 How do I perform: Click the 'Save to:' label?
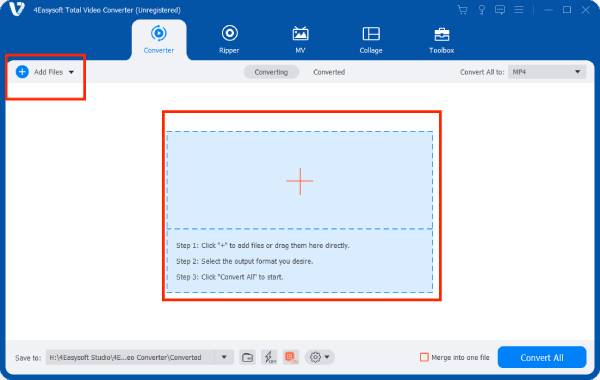(x=28, y=358)
